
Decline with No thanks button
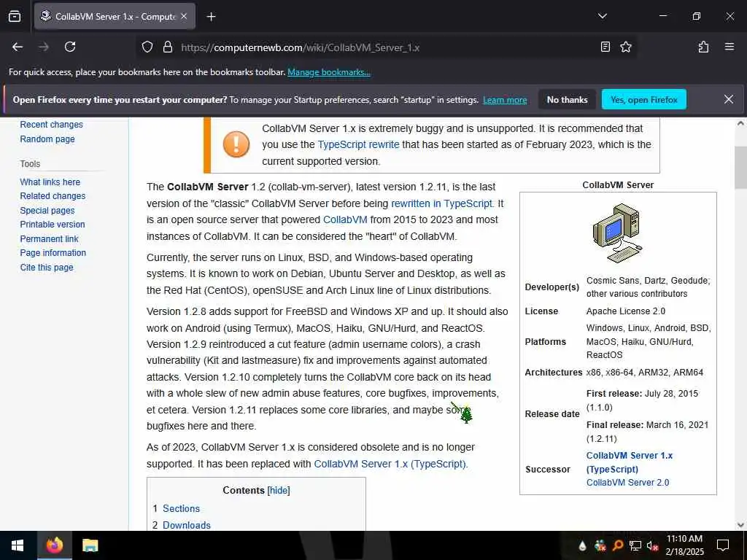[x=567, y=99]
